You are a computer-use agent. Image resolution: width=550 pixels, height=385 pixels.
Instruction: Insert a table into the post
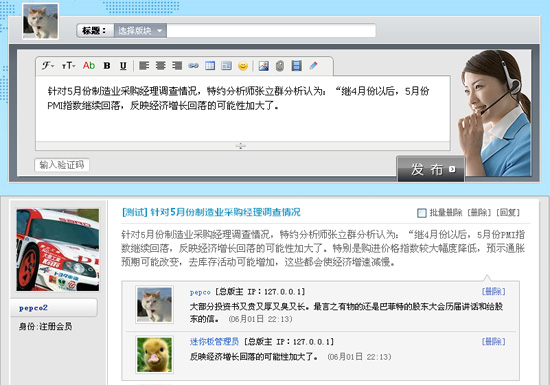coord(210,66)
